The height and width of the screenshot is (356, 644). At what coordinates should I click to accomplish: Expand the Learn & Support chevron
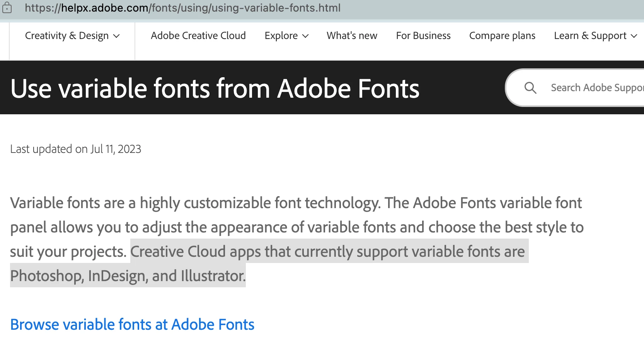click(634, 36)
